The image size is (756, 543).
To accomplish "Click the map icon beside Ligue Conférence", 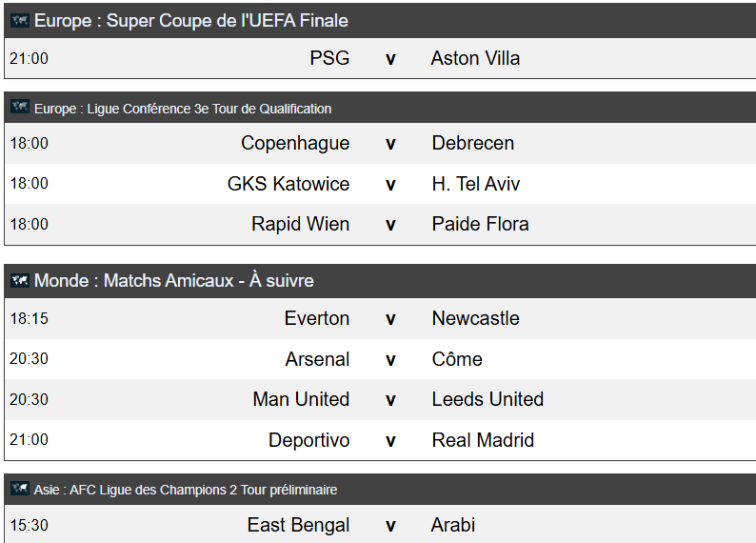I will pos(20,107).
